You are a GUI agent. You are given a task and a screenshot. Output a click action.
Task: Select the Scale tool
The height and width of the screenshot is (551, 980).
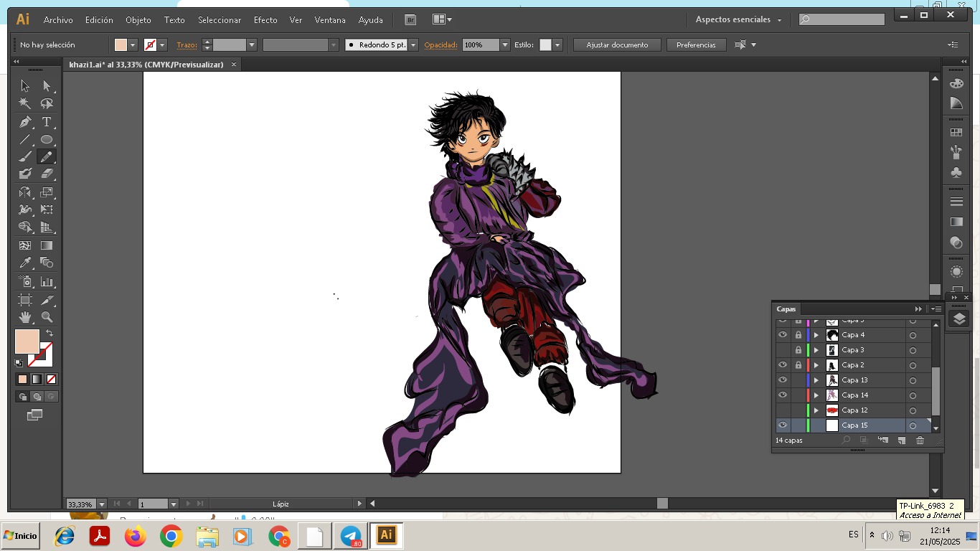pyautogui.click(x=47, y=192)
